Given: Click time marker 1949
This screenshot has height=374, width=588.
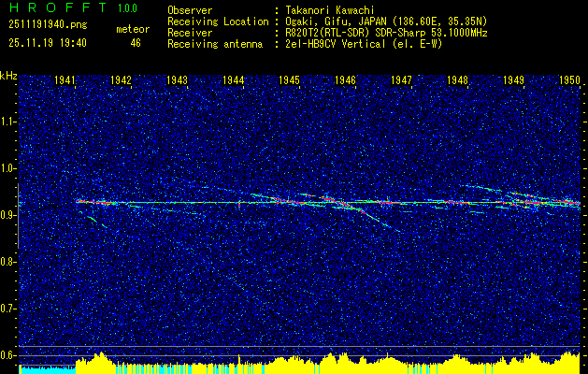Looking at the screenshot, I should (513, 79).
